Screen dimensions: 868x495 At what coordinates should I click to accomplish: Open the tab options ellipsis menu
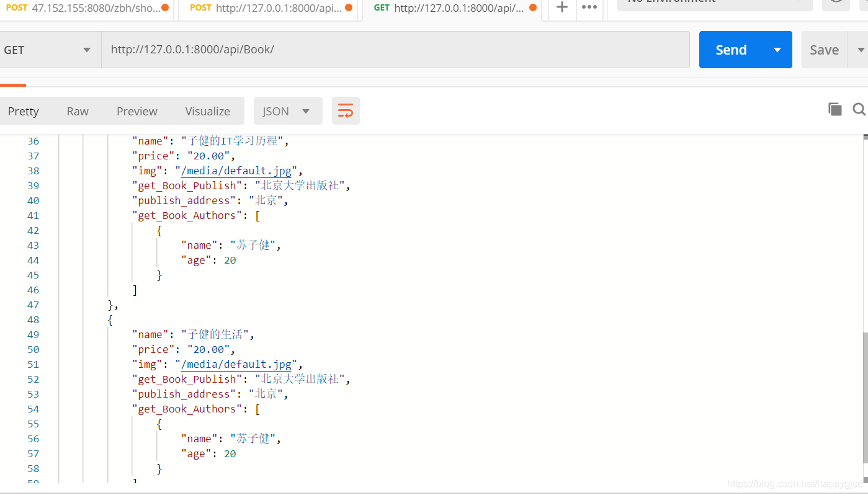tap(589, 7)
